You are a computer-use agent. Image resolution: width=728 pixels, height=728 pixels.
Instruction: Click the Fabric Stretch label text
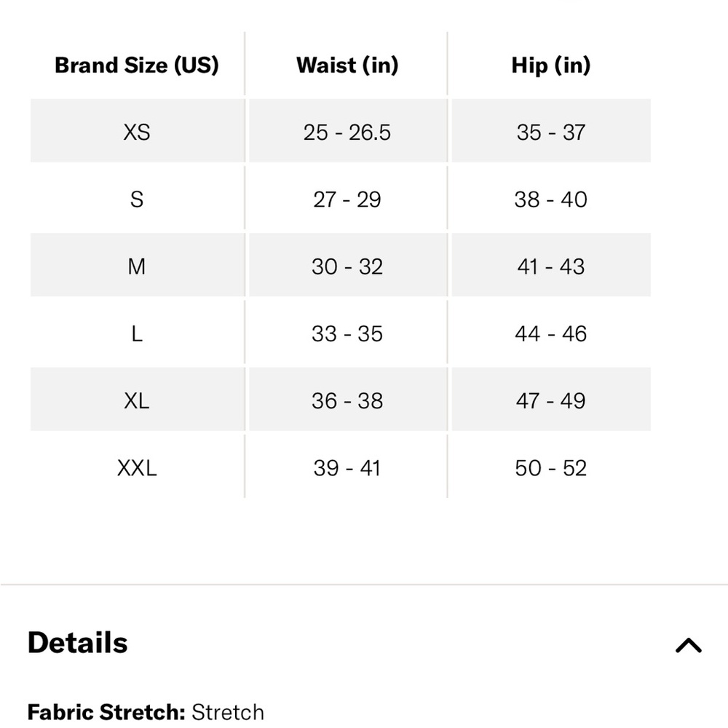click(106, 711)
